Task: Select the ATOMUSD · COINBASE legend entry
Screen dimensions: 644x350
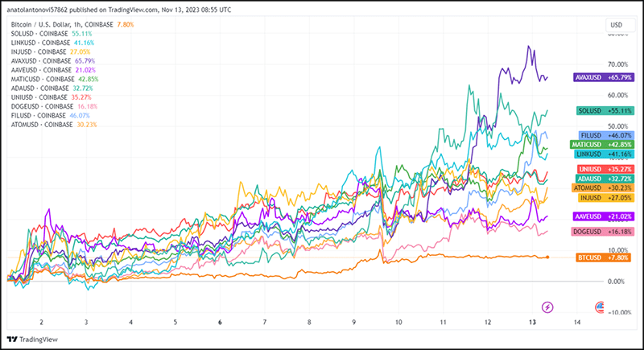Action: tap(54, 125)
